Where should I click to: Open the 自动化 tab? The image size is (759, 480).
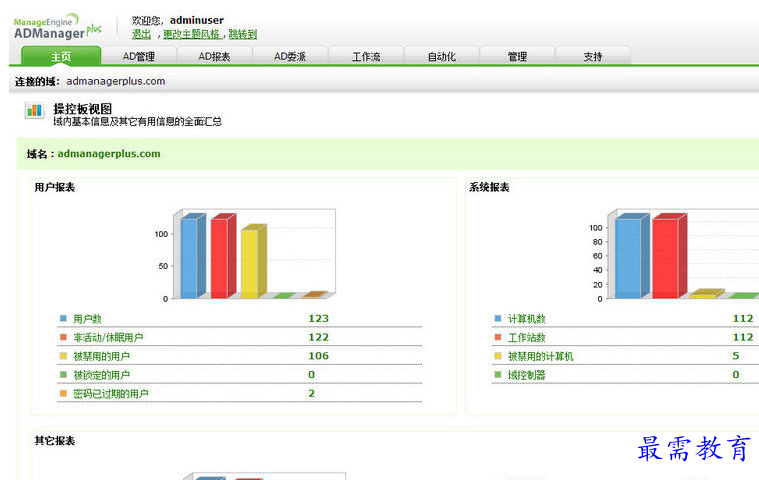point(441,57)
